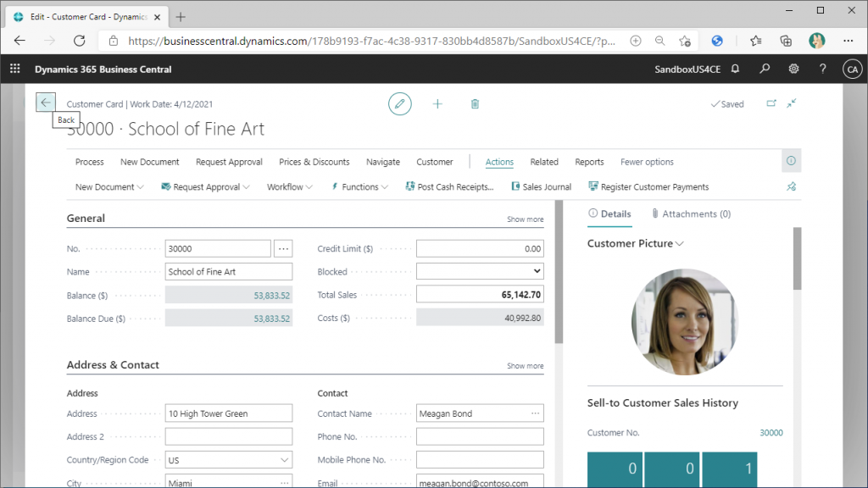Viewport: 868px width, 488px height.
Task: Click the Phone No. field
Action: click(480, 436)
